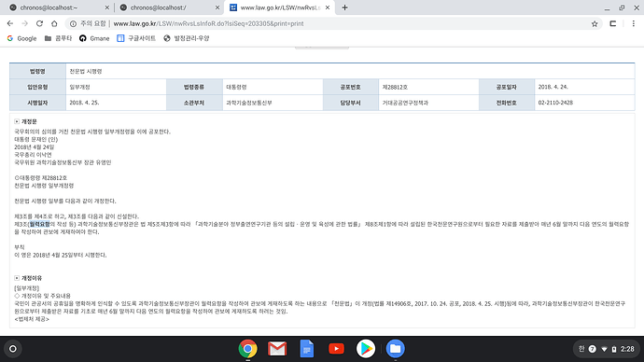Click enforcement date 2018. 4. 25.

tap(84, 103)
